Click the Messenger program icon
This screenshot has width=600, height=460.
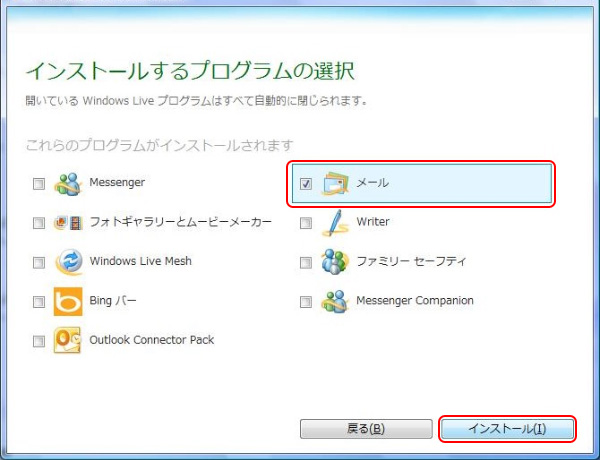tap(68, 184)
